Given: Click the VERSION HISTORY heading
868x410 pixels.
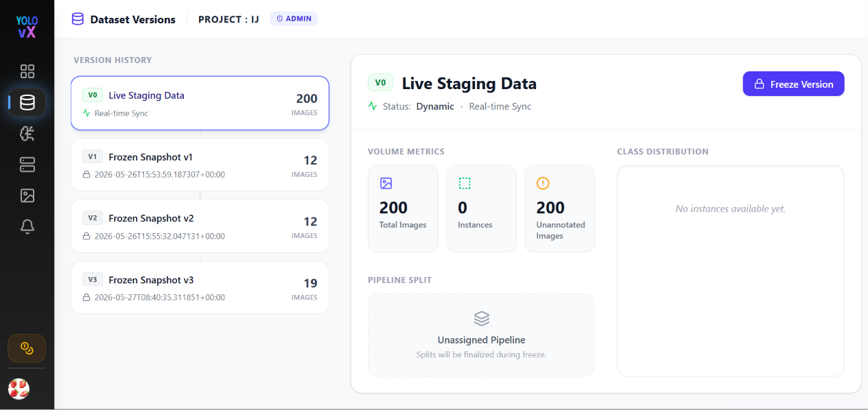Looking at the screenshot, I should point(113,60).
